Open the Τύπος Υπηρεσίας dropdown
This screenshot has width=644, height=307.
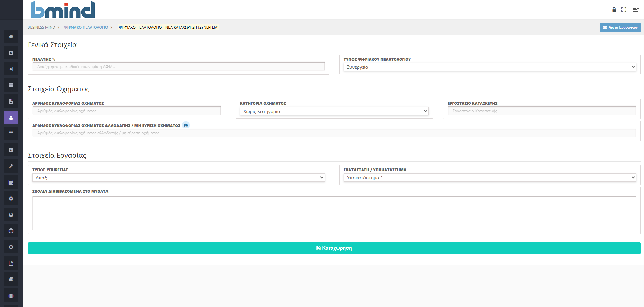[x=178, y=178]
